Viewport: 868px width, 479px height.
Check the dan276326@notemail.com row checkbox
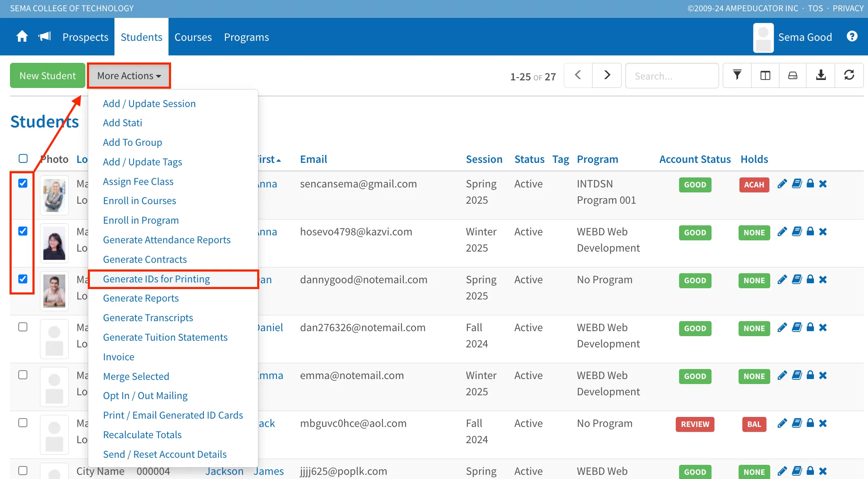[x=23, y=327]
